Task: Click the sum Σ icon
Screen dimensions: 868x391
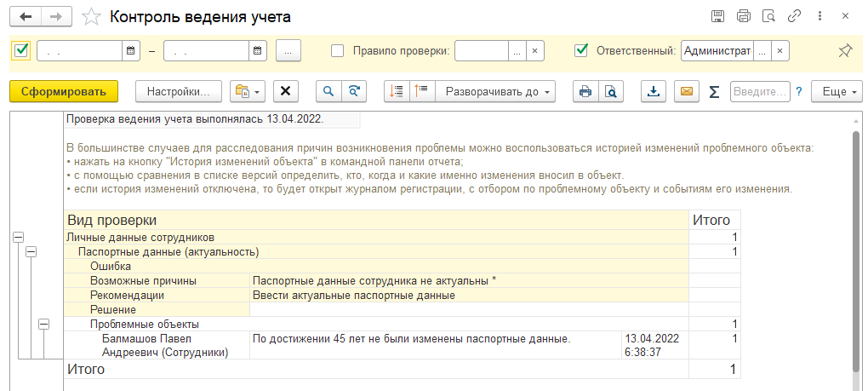Action: point(714,91)
